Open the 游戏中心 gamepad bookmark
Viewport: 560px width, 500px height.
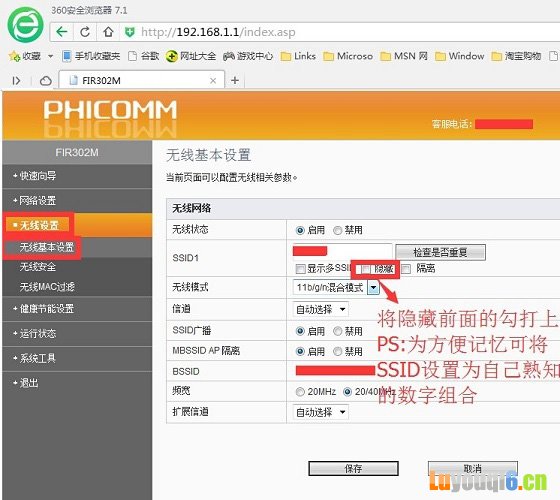point(248,56)
